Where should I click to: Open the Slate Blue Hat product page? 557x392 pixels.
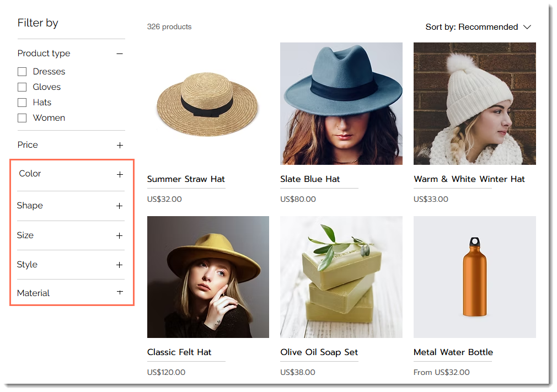309,179
